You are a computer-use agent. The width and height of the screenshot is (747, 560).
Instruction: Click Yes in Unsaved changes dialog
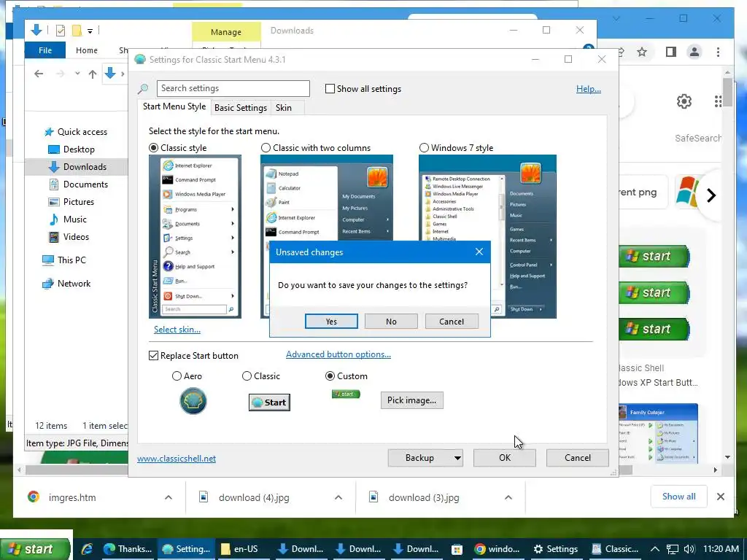tap(331, 322)
